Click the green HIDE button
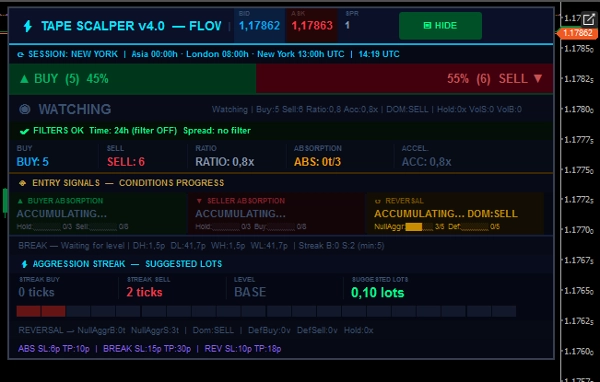Viewport: 600px width, 382px height. point(440,26)
